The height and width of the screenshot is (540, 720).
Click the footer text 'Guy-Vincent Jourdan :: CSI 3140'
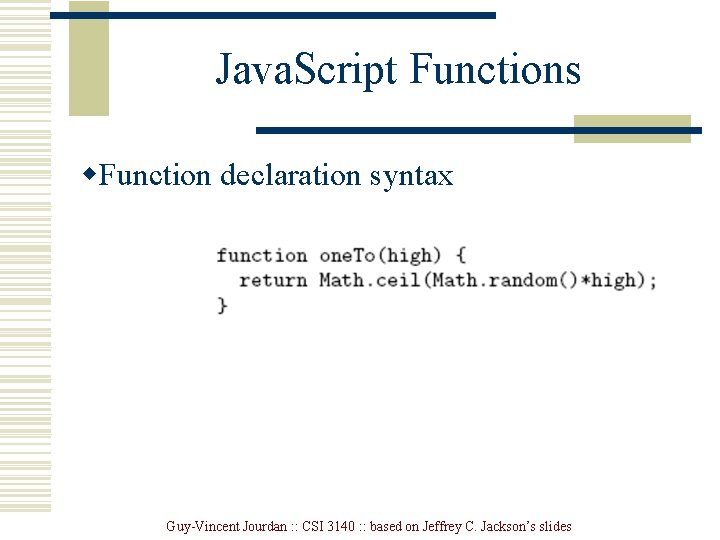(260, 526)
